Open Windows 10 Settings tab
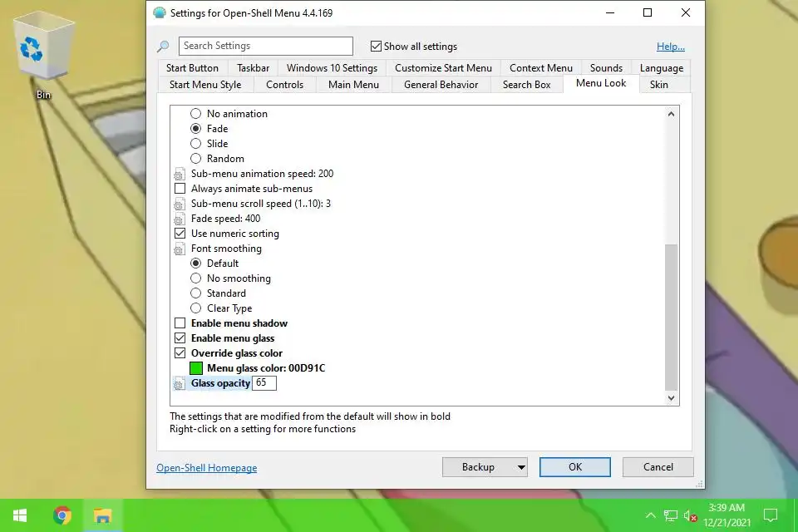This screenshot has height=532, width=798. [332, 67]
